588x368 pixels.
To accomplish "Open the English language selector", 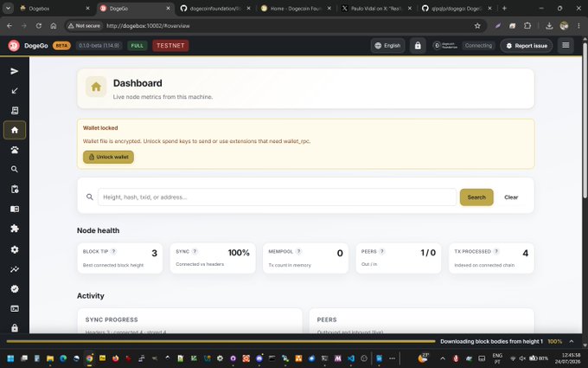I will click(x=387, y=45).
